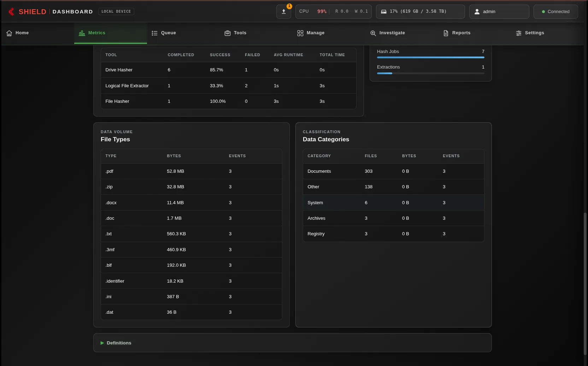Select the Drive Hasher row
Image resolution: width=588 pixels, height=366 pixels.
[x=228, y=70]
